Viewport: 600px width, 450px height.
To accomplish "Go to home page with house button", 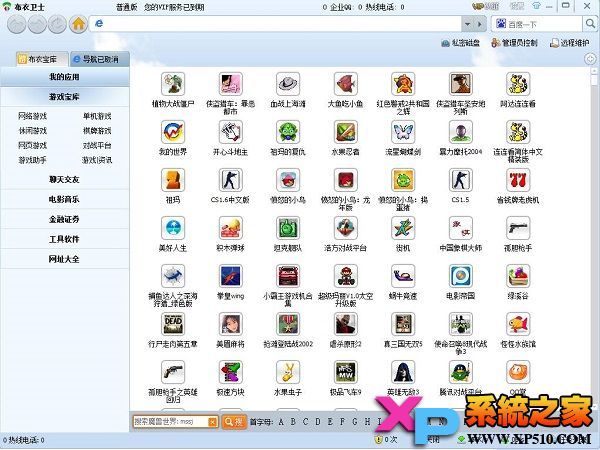I will tap(78, 24).
